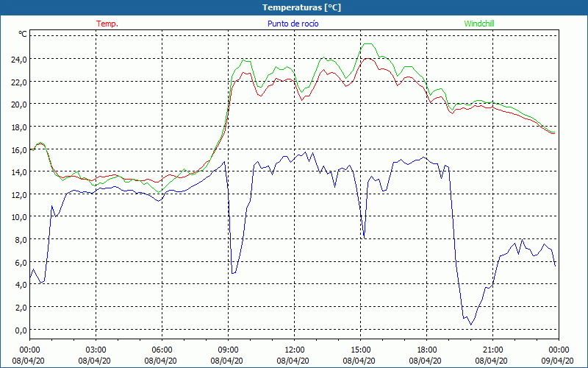
Task: Click the 24,0 y-axis value
Action: (19, 60)
